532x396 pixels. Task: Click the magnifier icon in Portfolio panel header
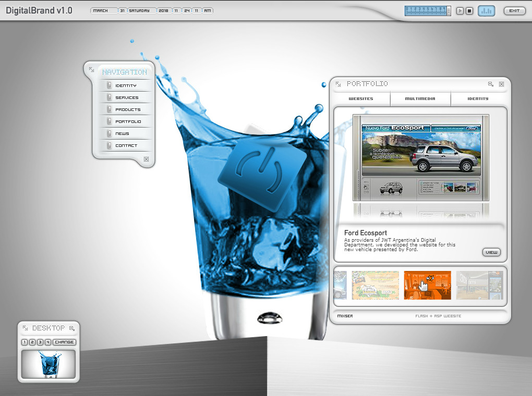click(491, 84)
